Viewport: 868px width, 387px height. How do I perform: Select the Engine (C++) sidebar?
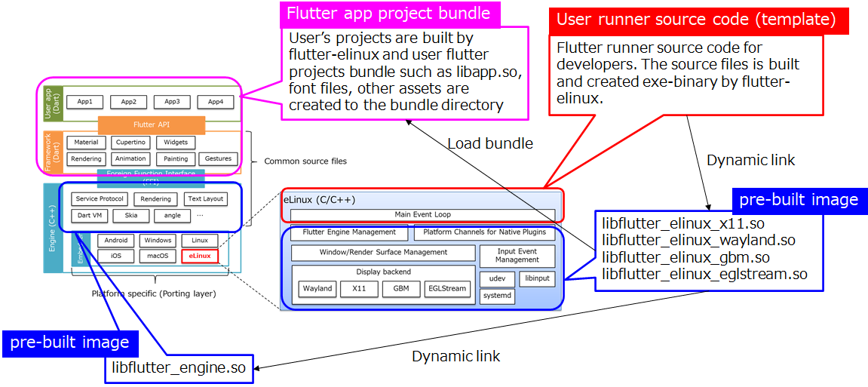[x=53, y=229]
